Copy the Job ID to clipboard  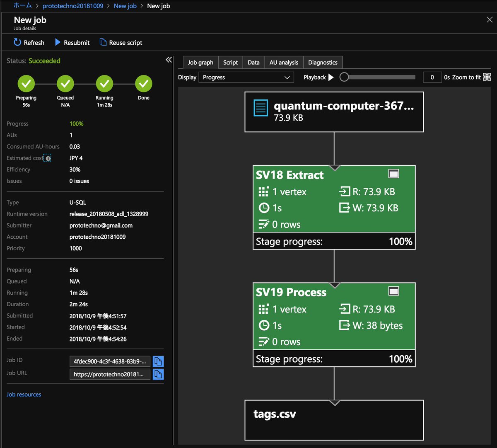(158, 361)
